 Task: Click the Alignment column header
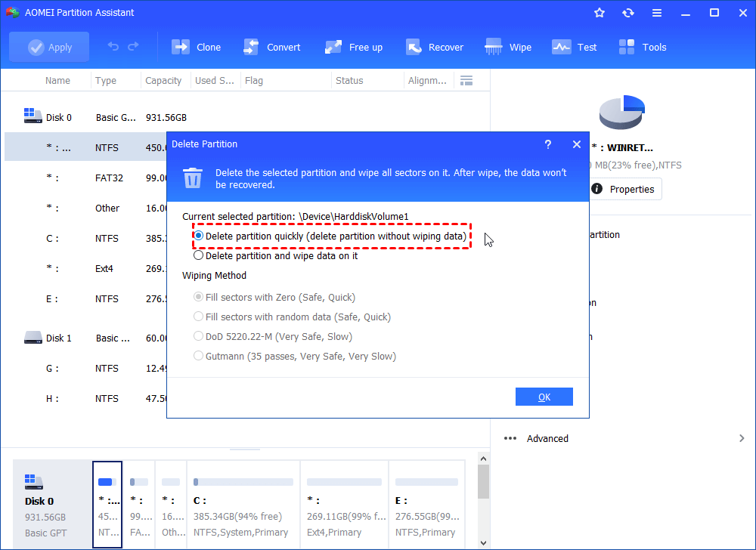coord(427,80)
